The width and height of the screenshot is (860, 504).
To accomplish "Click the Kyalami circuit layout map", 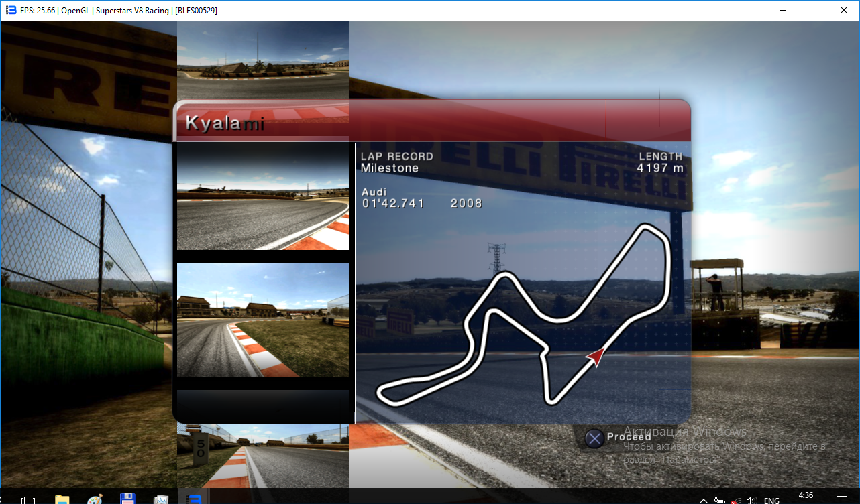I will point(523,314).
